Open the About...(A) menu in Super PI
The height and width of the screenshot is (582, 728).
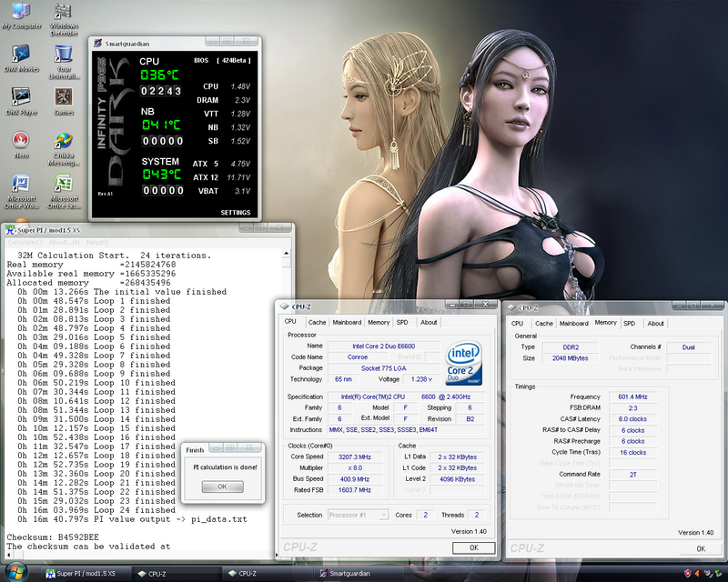click(x=64, y=242)
